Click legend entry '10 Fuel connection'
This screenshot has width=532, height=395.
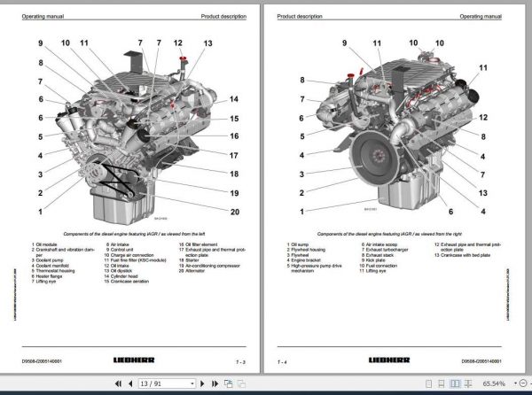tap(379, 266)
